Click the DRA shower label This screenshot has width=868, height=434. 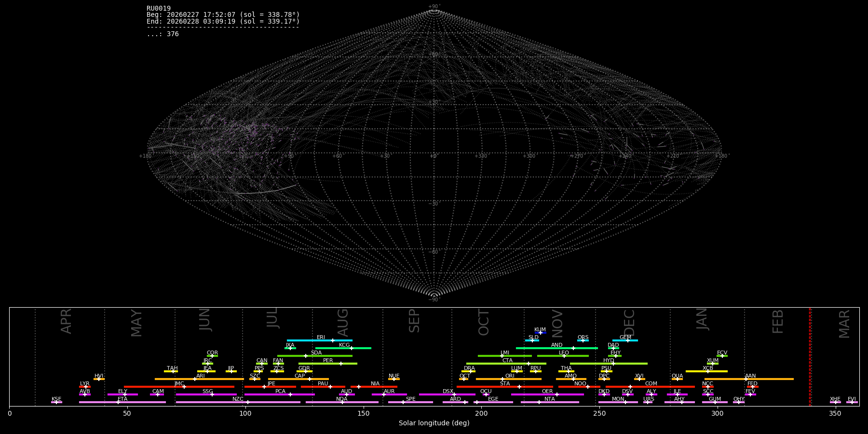pyautogui.click(x=469, y=368)
